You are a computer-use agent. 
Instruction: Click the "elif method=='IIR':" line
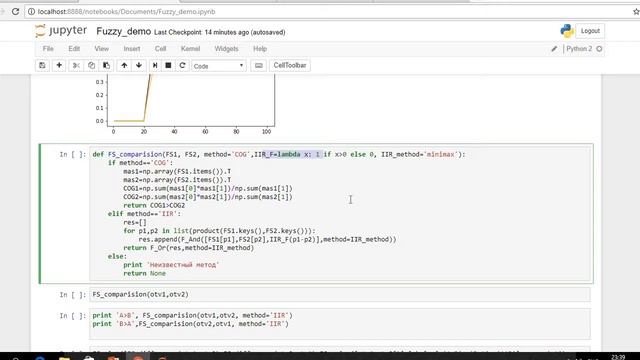(x=144, y=214)
